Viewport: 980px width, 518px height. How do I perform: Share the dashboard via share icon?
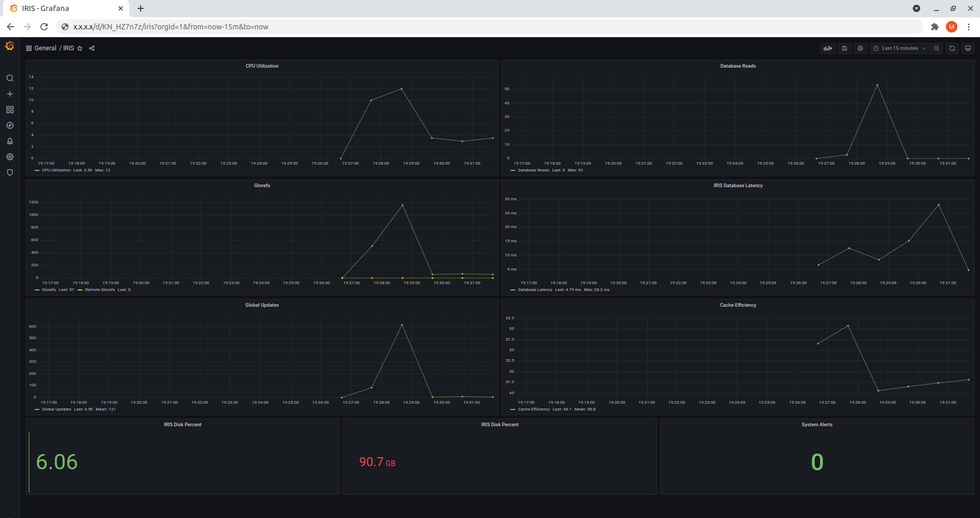point(92,48)
